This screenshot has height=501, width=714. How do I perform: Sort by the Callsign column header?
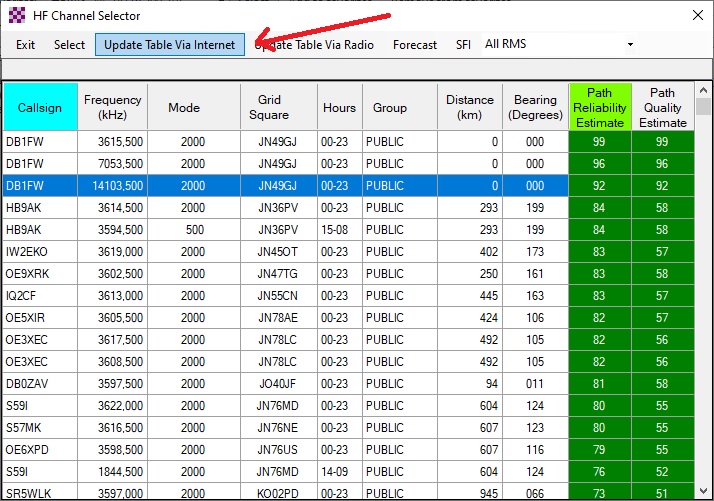pos(40,107)
